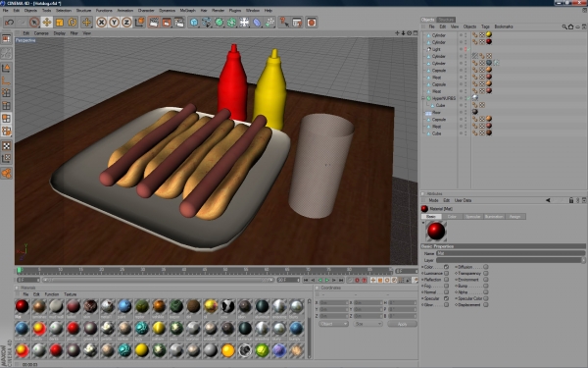Open the Plugins menu
This screenshot has height=368, width=588.
click(235, 10)
